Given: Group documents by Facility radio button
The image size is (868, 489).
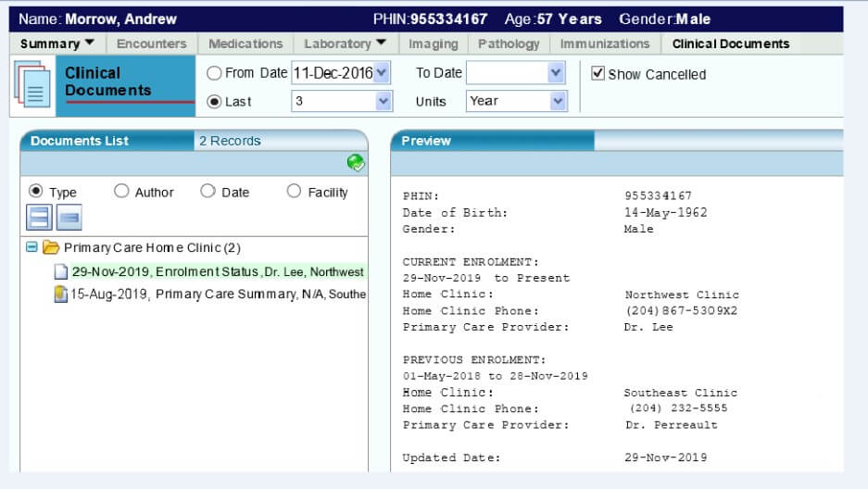Looking at the screenshot, I should pos(294,191).
